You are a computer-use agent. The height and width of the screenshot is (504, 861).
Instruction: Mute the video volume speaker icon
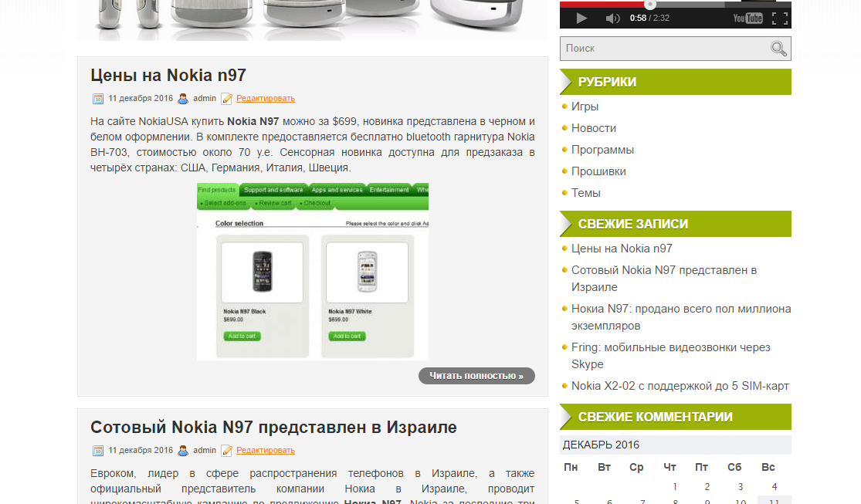[612, 19]
